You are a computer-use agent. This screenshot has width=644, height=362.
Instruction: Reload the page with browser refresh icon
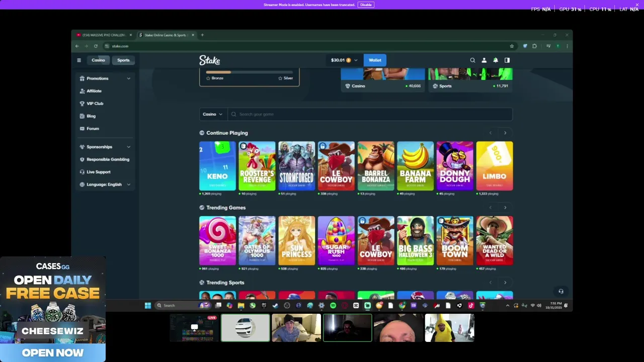point(96,46)
